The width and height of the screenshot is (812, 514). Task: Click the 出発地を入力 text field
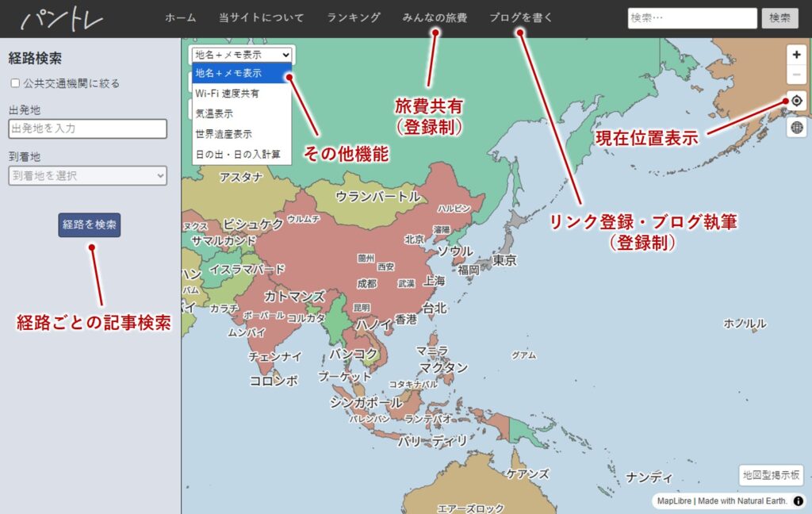[x=87, y=128]
